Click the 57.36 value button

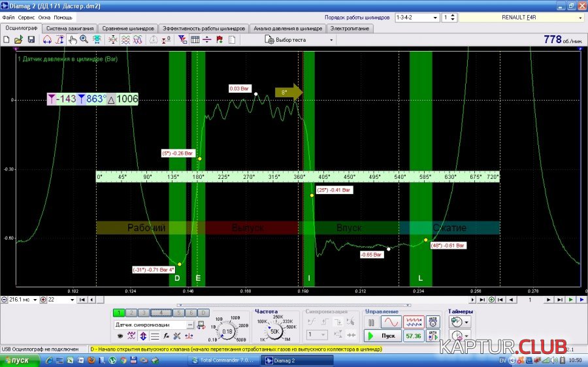coord(414,336)
